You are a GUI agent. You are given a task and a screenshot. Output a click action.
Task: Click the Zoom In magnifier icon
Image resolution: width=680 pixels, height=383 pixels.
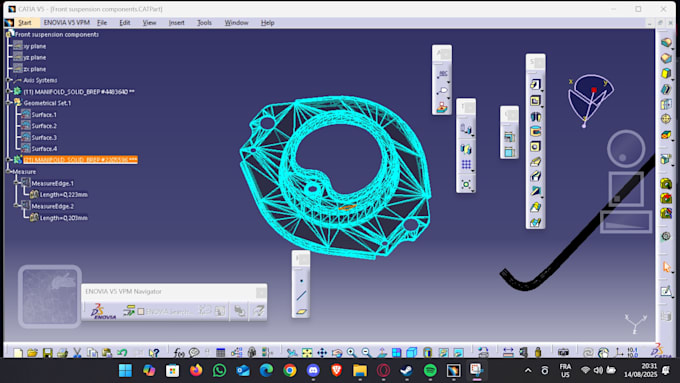(351, 353)
